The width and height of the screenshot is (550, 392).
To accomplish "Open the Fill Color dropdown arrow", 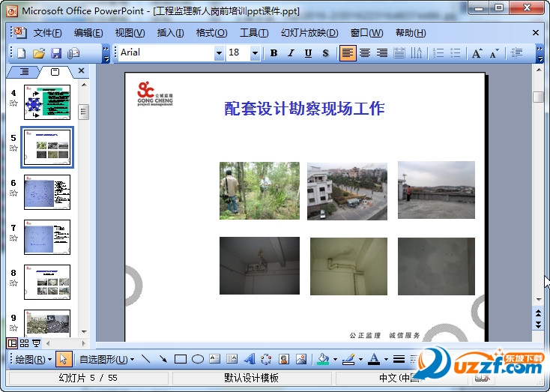I will tap(335, 359).
